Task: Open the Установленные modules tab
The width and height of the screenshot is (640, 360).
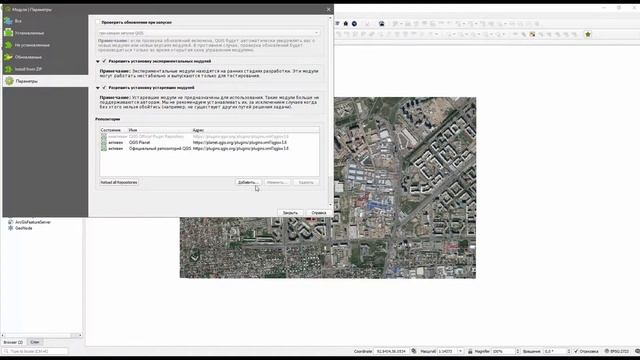Action: pos(45,33)
